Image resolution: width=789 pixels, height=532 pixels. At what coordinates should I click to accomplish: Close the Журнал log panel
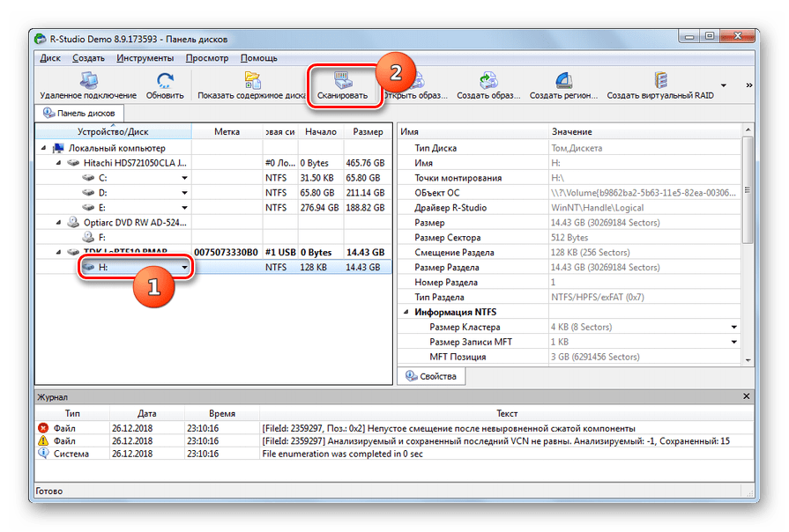[748, 397]
